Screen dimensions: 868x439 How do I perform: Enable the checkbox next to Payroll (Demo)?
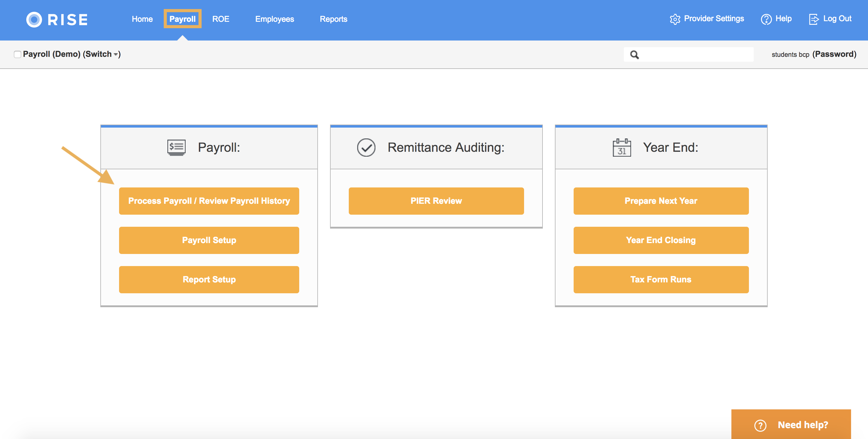pos(17,54)
